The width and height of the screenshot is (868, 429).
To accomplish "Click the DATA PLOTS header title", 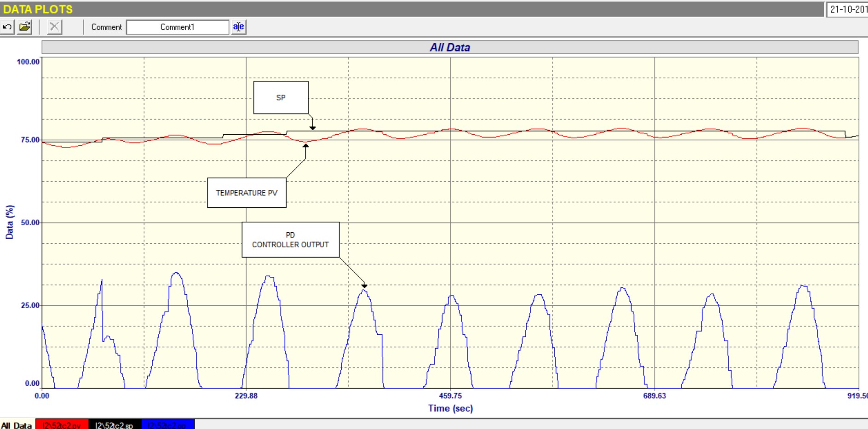I will [38, 9].
